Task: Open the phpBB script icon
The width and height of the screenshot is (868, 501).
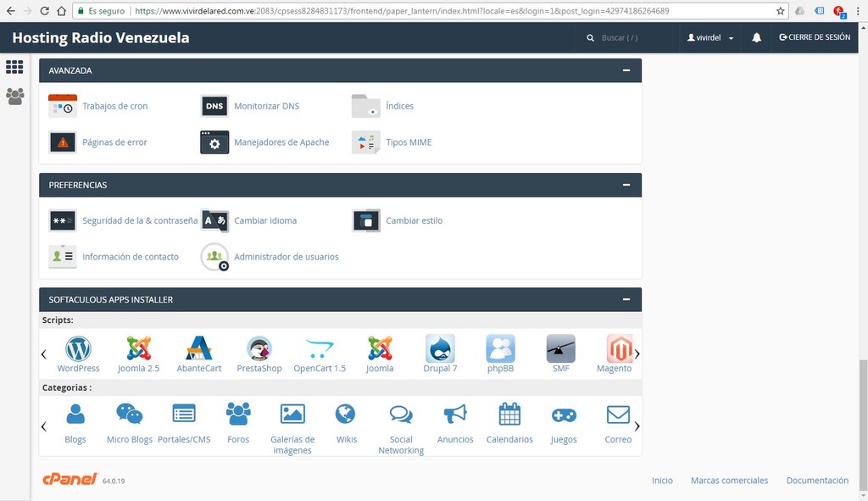Action: point(500,348)
